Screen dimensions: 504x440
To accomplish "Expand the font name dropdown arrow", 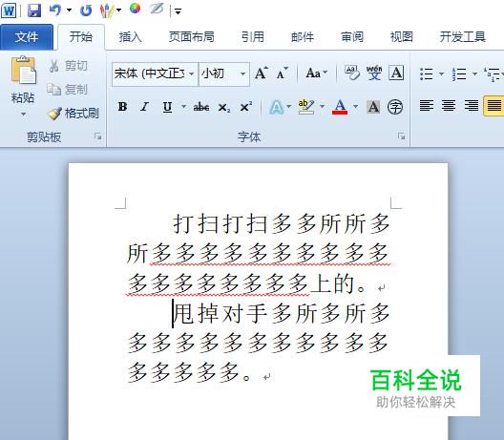I will (191, 73).
